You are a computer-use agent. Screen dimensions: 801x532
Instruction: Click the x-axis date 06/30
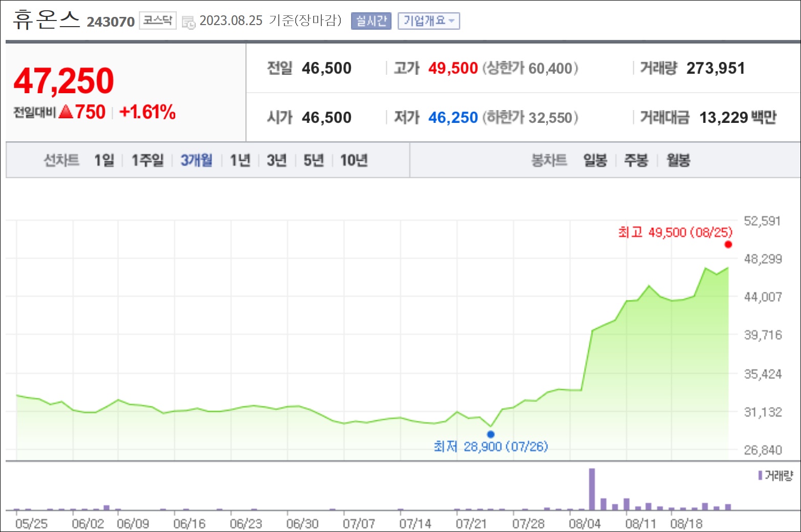point(302,524)
